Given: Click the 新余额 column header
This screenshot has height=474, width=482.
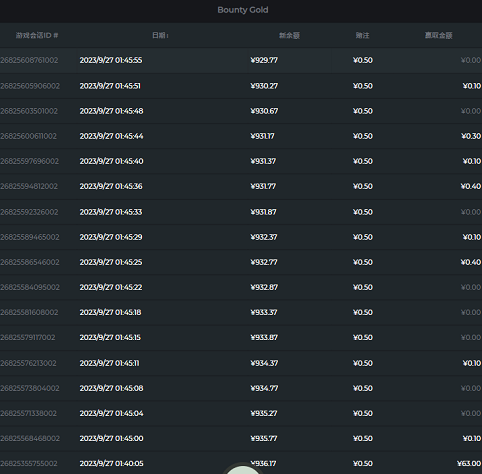Looking at the screenshot, I should click(289, 35).
